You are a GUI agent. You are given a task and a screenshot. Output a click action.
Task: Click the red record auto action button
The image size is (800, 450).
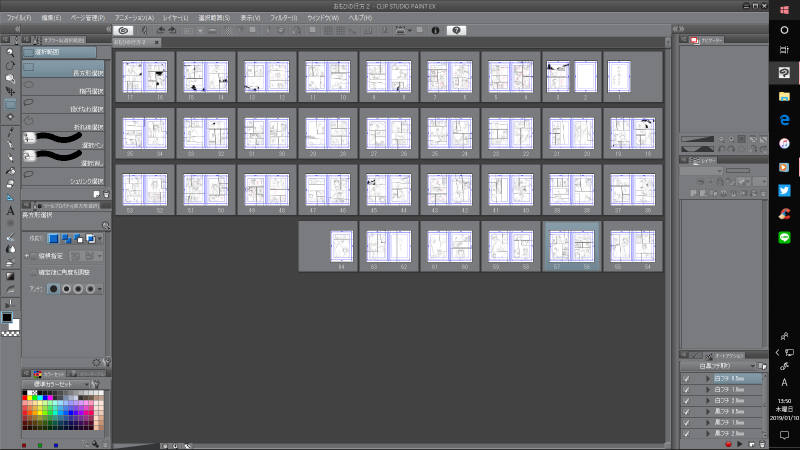click(x=728, y=444)
